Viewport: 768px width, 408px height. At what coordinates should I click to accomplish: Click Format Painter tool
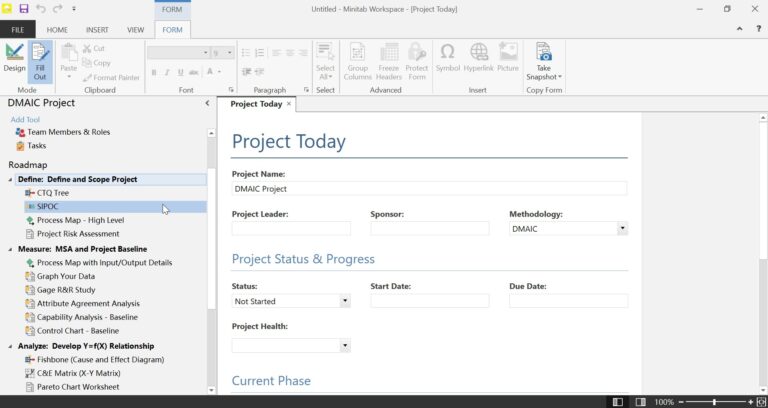[x=111, y=77]
